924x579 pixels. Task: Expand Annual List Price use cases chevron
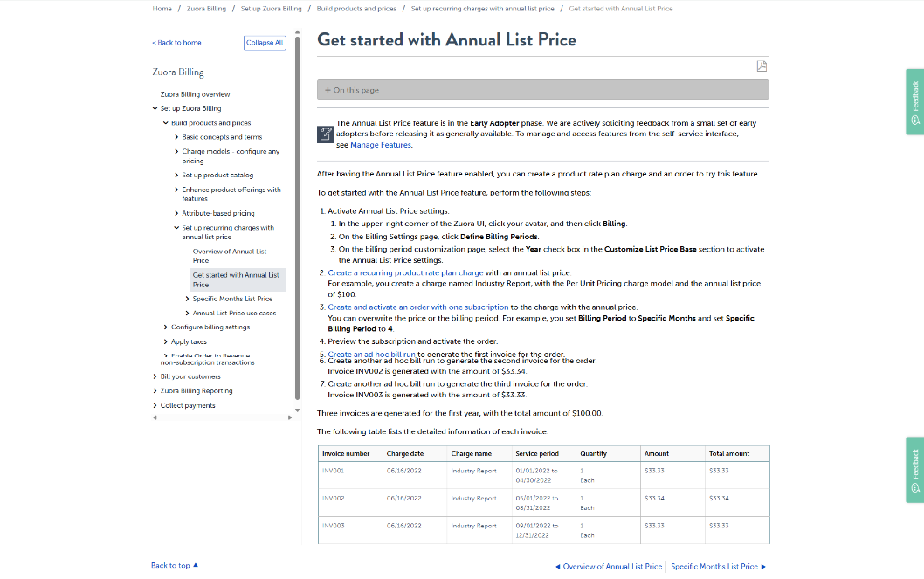click(x=188, y=314)
